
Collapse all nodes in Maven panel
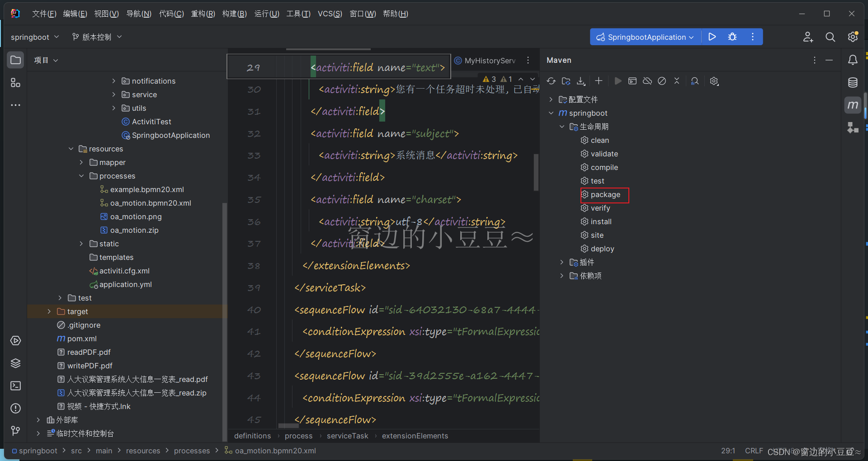point(677,81)
